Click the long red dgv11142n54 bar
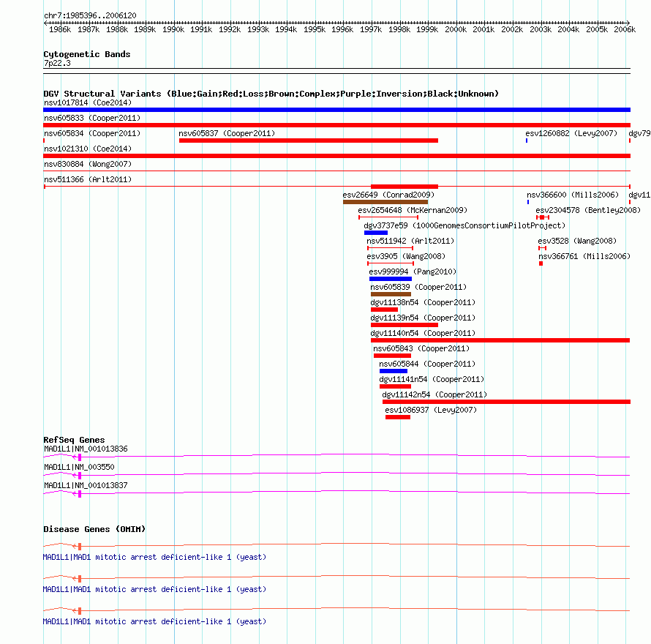651x644 pixels. pyautogui.click(x=506, y=402)
